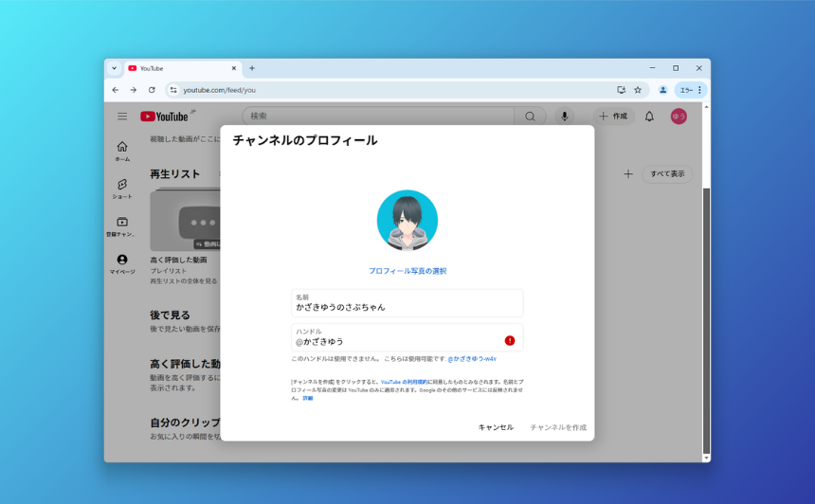
Task: Go to ホーム in sidebar
Action: pos(122,152)
